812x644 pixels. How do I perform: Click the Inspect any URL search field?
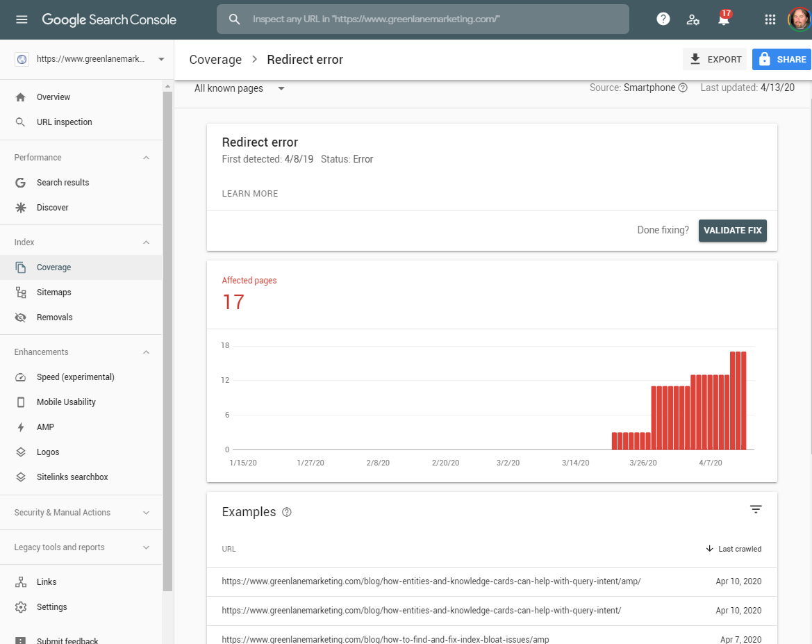[422, 19]
